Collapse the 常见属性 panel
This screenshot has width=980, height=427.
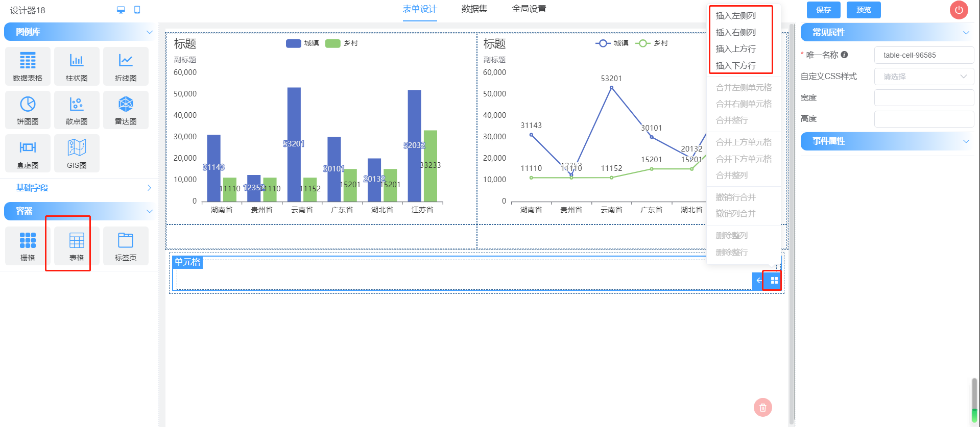coord(966,32)
